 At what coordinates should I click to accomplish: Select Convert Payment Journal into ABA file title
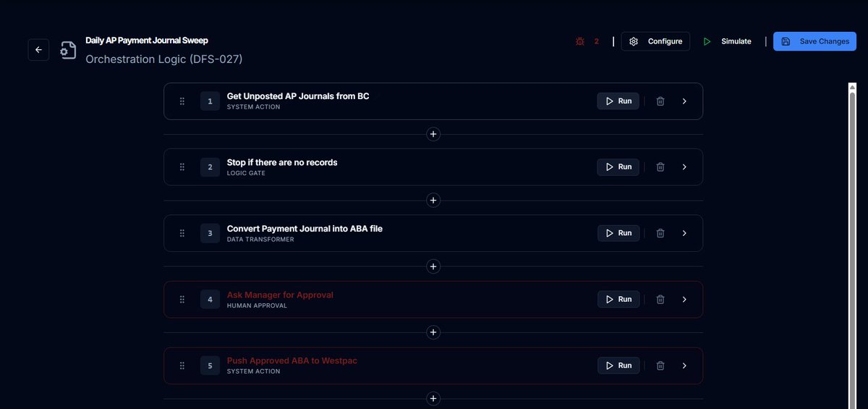point(305,229)
